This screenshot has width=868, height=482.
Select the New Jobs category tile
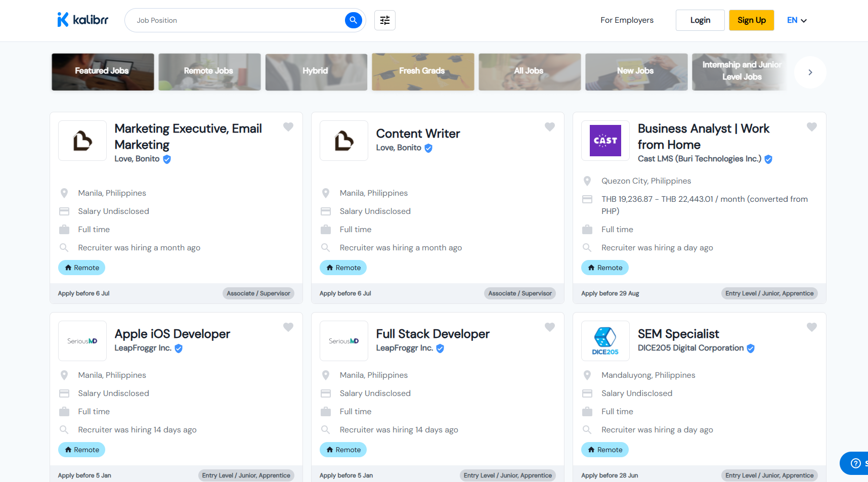click(x=636, y=72)
